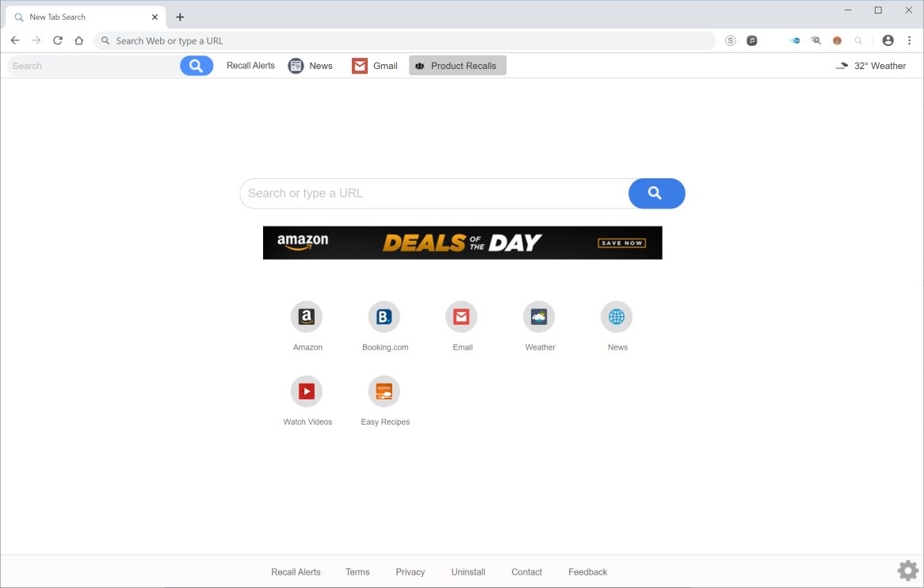
Task: Focus the address bar Search Web field
Action: 404,40
